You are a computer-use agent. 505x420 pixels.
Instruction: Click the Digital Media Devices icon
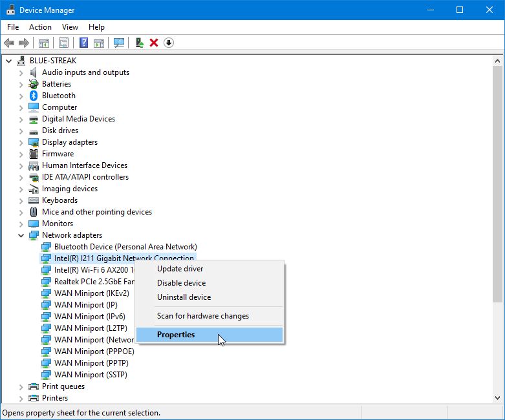coord(34,120)
